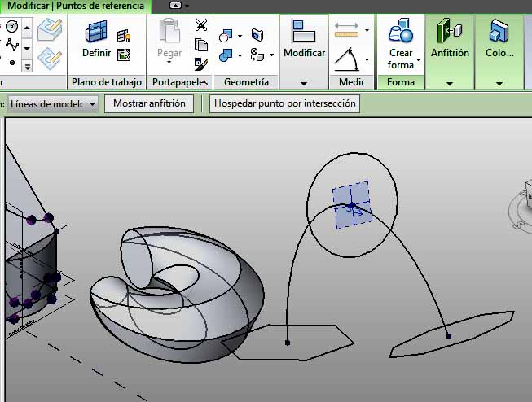Select the blue reference point plane in viewport

point(351,203)
